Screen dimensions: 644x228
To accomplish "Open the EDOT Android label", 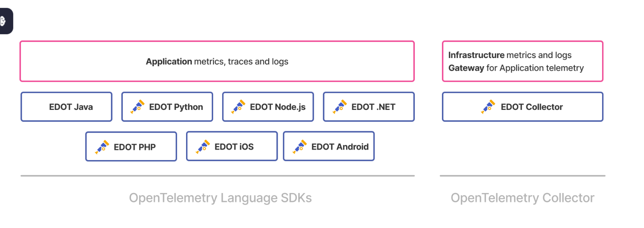I will coord(340,147).
